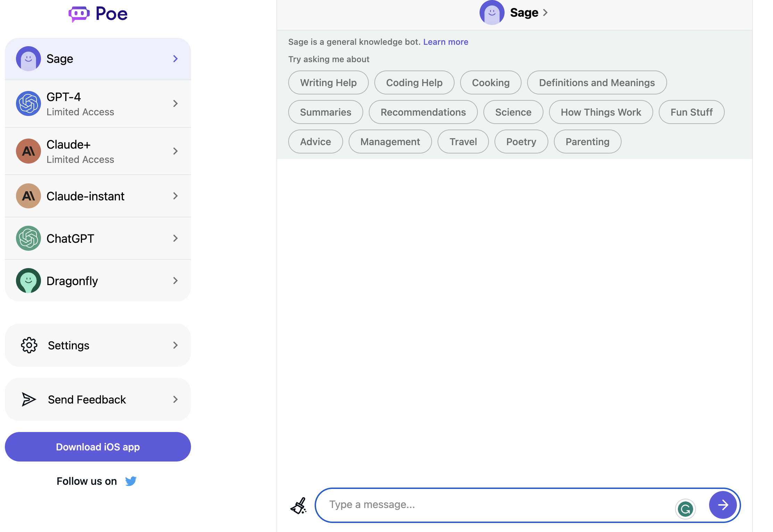
Task: Pick the Cooking suggestion chip
Action: pos(491,83)
